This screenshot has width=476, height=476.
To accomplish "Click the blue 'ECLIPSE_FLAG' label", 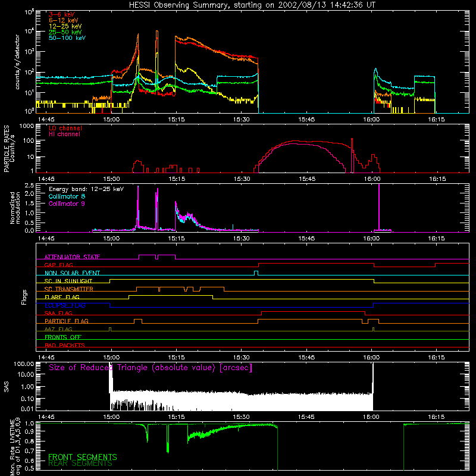I will point(65,305).
